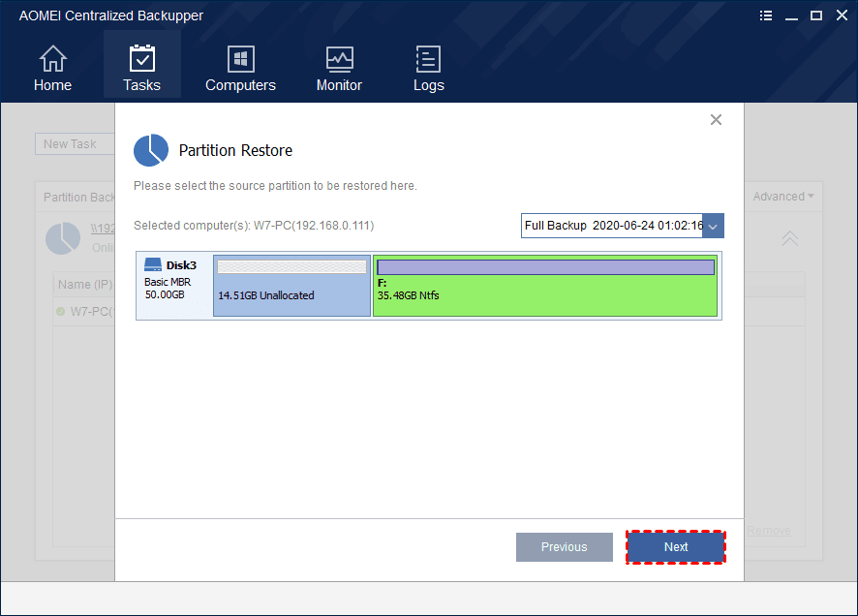Click the Monitor label in the navigation

tap(339, 85)
